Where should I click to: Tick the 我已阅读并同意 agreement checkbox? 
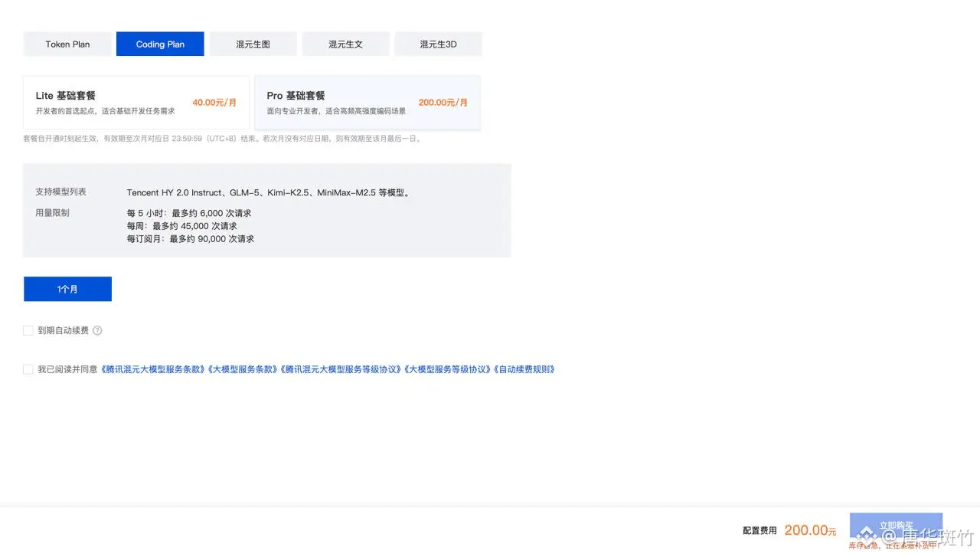tap(28, 369)
